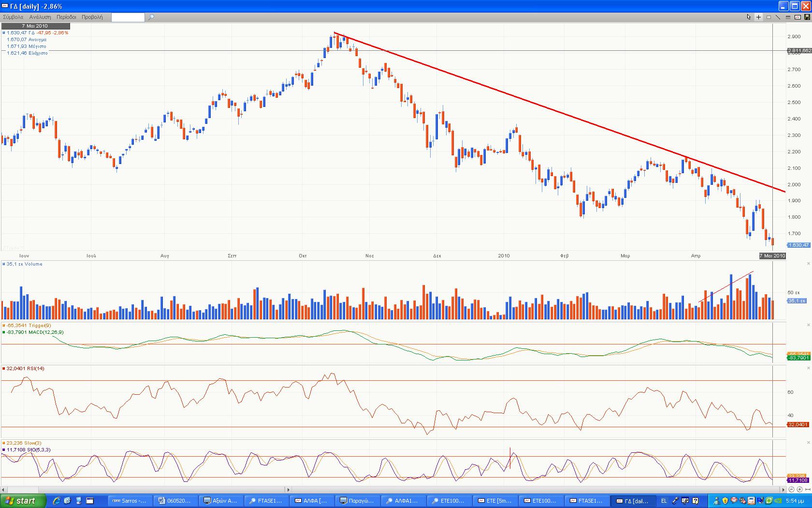The height and width of the screenshot is (508, 812).
Task: Click the fit-width arrows icon at bottom right
Action: point(808,490)
